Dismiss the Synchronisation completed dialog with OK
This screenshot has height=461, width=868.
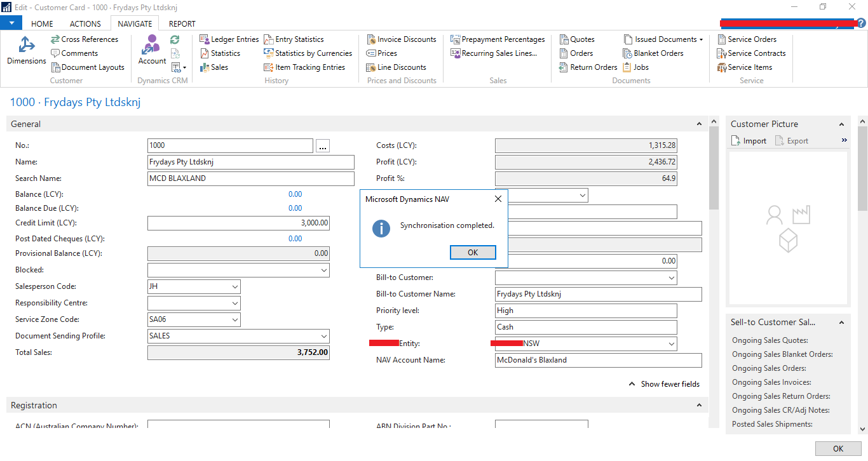click(x=473, y=252)
